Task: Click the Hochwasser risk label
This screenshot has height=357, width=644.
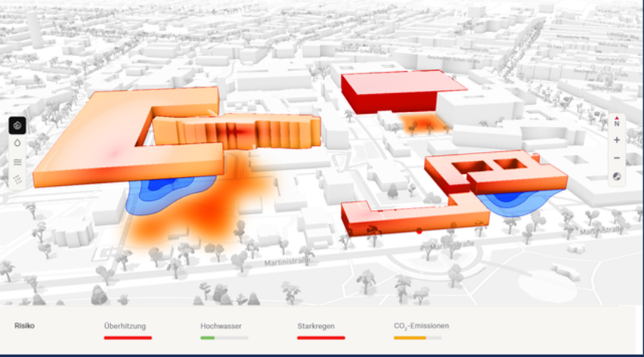Action: [x=221, y=326]
